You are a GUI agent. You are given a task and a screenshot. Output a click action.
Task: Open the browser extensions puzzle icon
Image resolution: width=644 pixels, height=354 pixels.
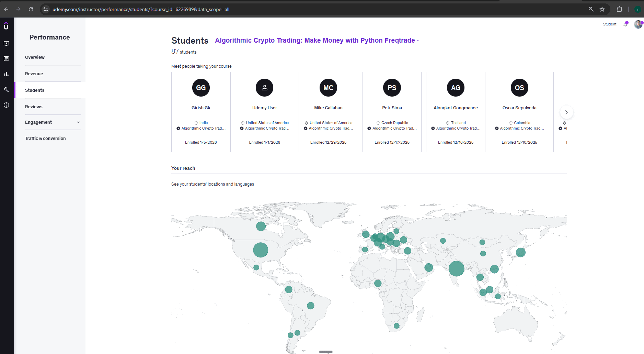click(x=620, y=9)
